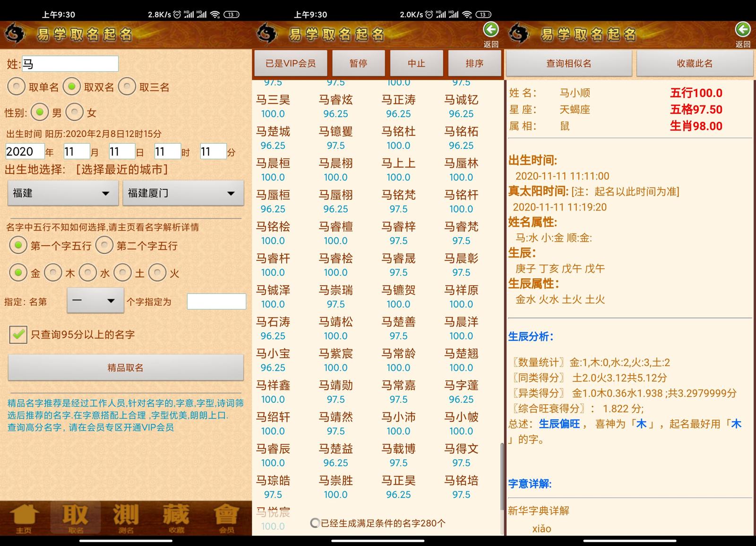Screen dimensions: 756x546
Task: Click the 收藏此名 button
Action: pos(694,63)
